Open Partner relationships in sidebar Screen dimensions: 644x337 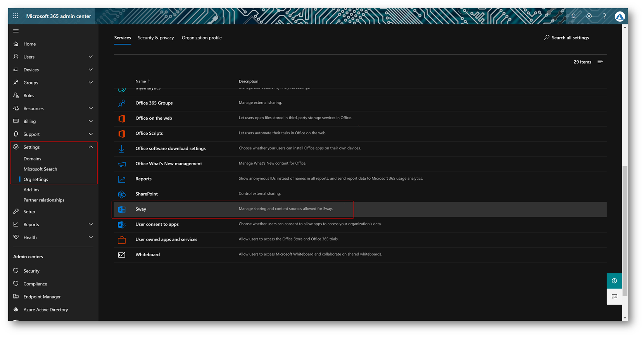coord(44,200)
